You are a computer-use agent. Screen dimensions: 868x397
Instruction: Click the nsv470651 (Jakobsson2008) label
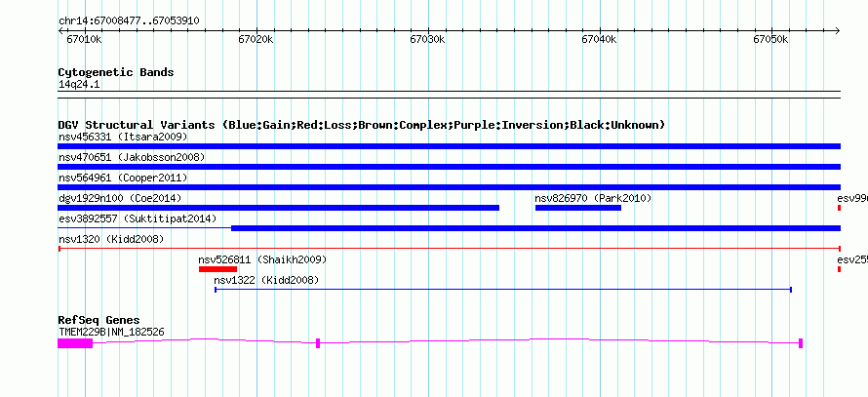[132, 157]
